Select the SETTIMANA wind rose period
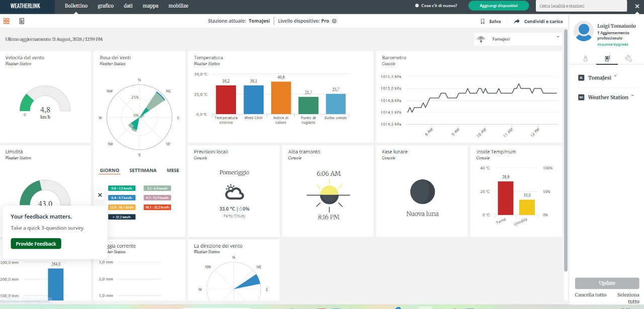This screenshot has width=644, height=309. [143, 170]
